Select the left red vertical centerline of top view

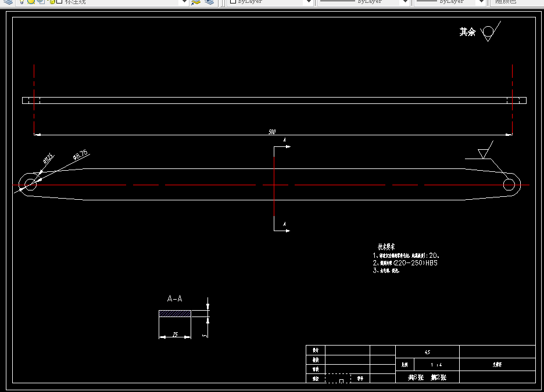(34, 99)
